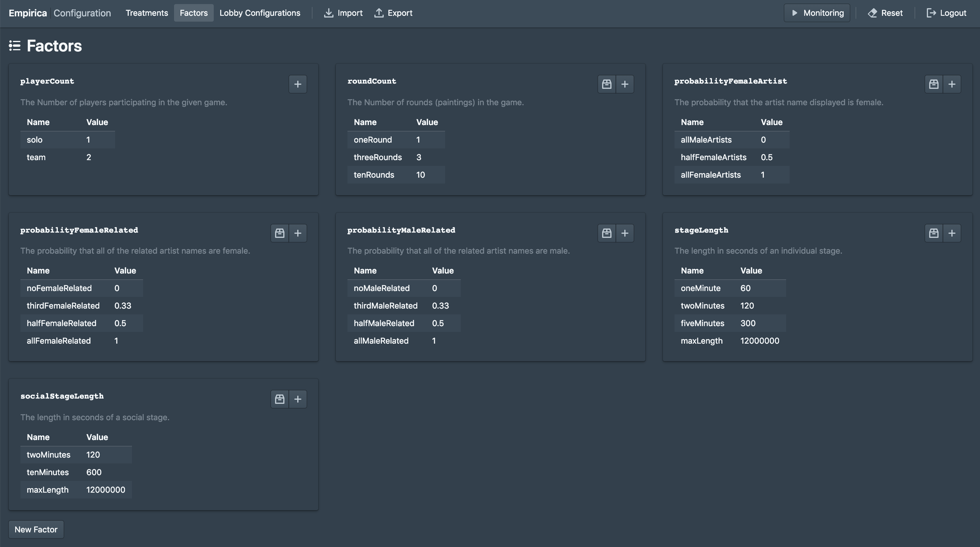Select the team row in playerCount

pos(68,157)
